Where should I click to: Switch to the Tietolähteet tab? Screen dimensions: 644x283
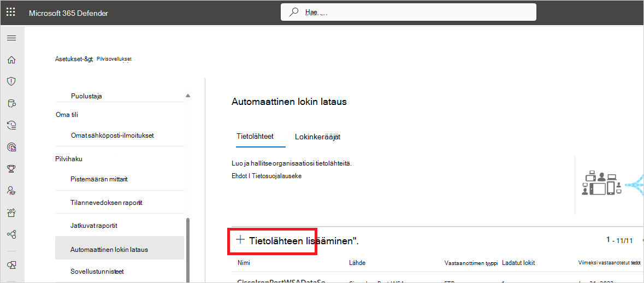(255, 137)
